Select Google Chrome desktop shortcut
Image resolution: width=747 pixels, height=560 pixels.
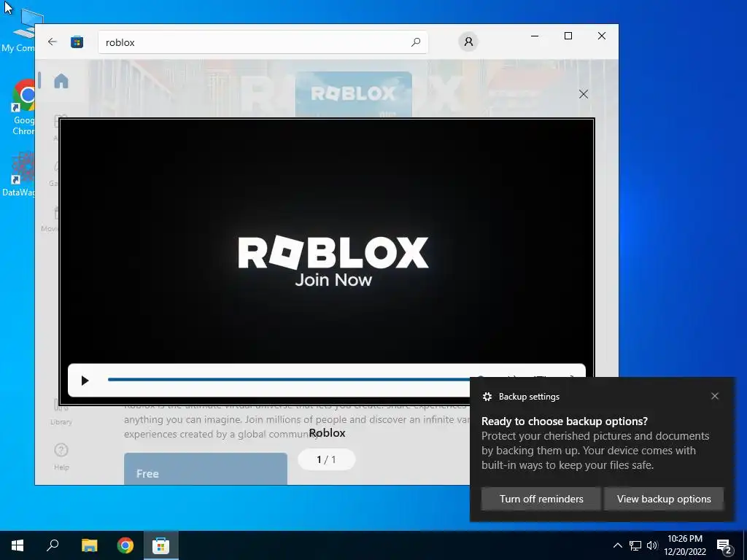23,108
